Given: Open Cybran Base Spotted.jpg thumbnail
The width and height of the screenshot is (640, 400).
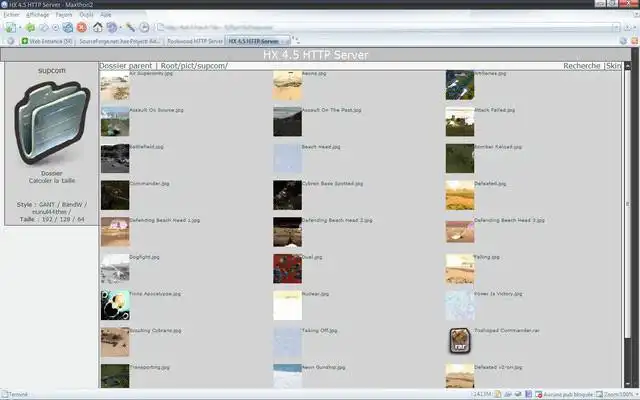Looking at the screenshot, I should (287, 195).
